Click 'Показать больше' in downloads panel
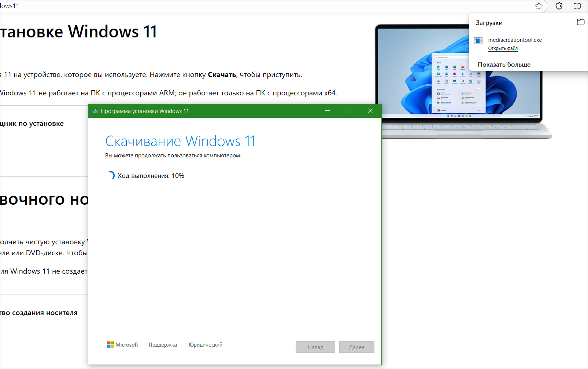The height and width of the screenshot is (369, 588). click(504, 65)
